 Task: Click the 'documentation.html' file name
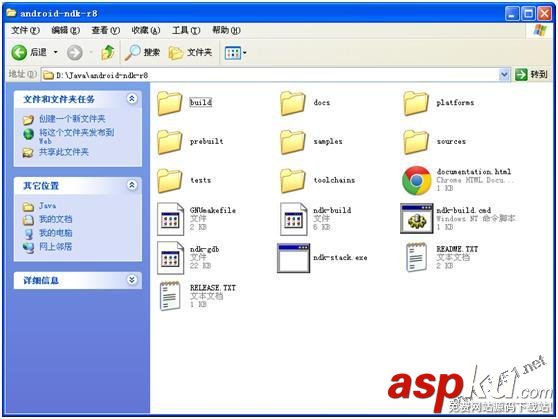pos(474,172)
